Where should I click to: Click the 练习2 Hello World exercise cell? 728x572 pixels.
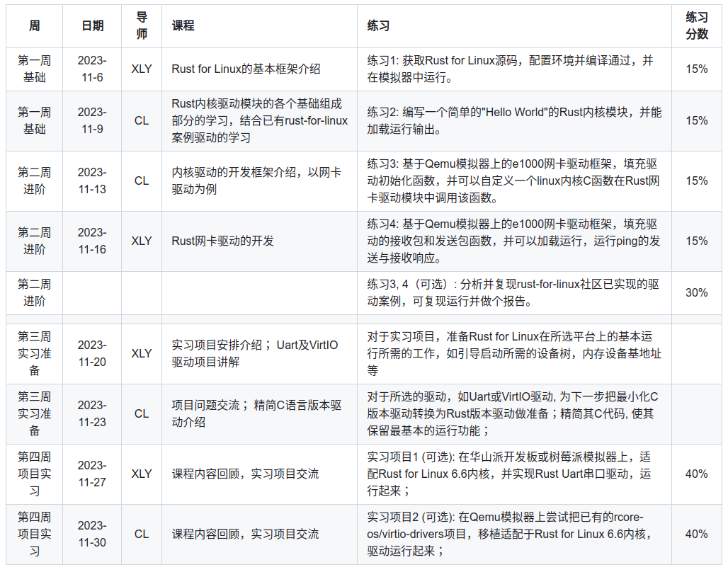[514, 121]
